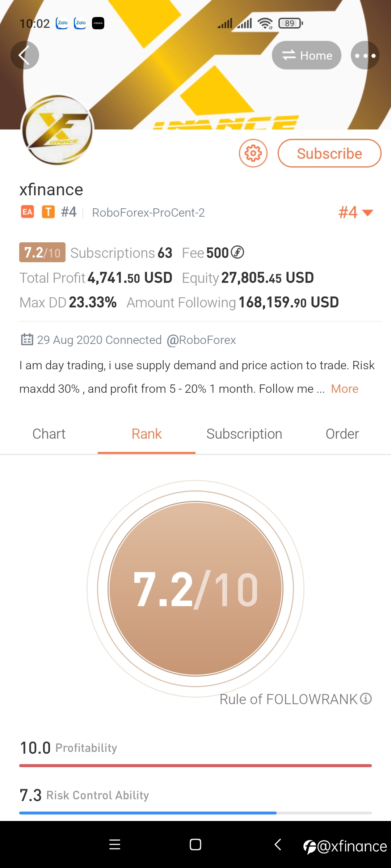Open the @RoboForex broker link
391x868 pixels.
[201, 340]
